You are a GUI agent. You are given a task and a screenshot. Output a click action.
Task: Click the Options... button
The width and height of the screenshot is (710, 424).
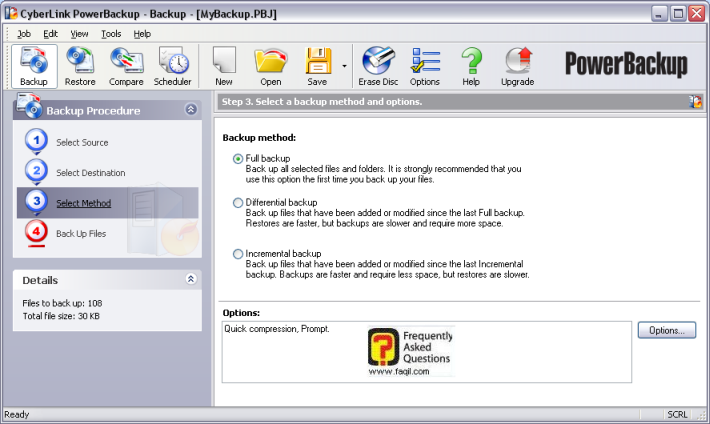[x=665, y=330]
